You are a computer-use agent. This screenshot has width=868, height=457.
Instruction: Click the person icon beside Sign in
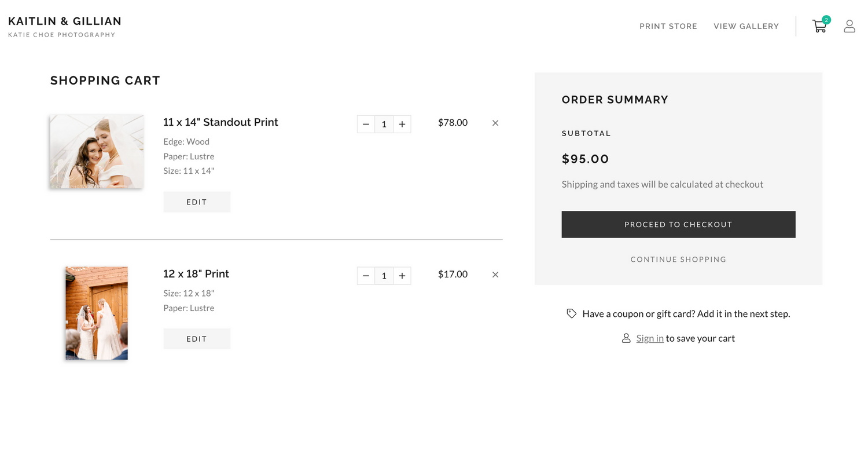pos(626,338)
